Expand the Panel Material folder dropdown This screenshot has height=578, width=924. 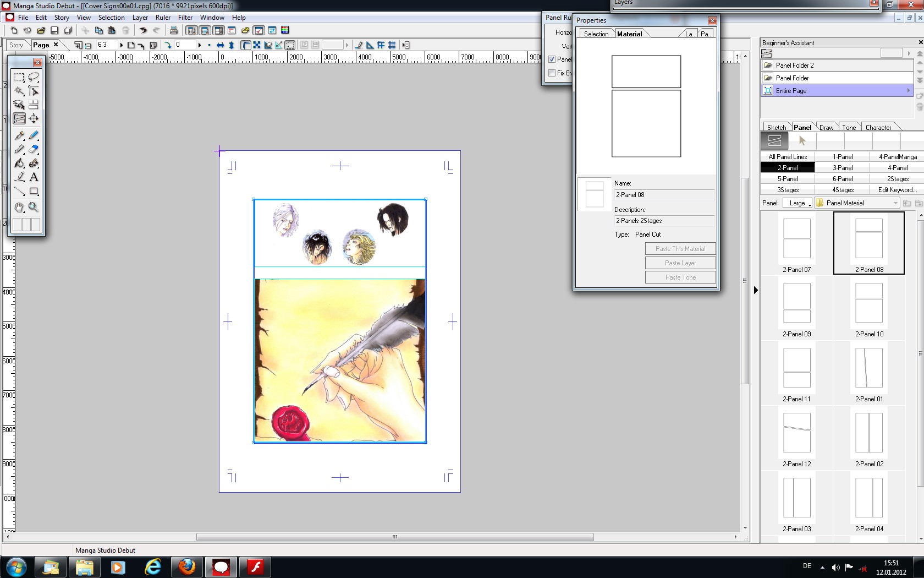[x=895, y=203]
